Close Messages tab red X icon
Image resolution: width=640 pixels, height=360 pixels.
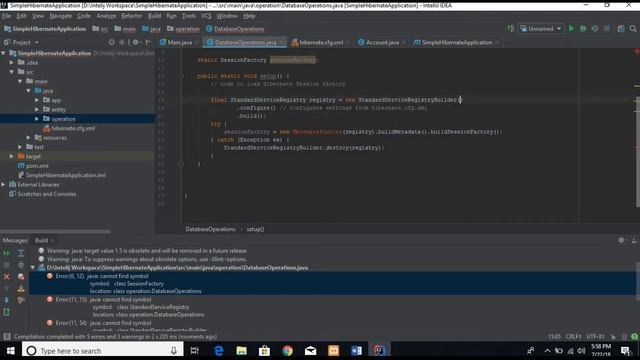click(7, 277)
